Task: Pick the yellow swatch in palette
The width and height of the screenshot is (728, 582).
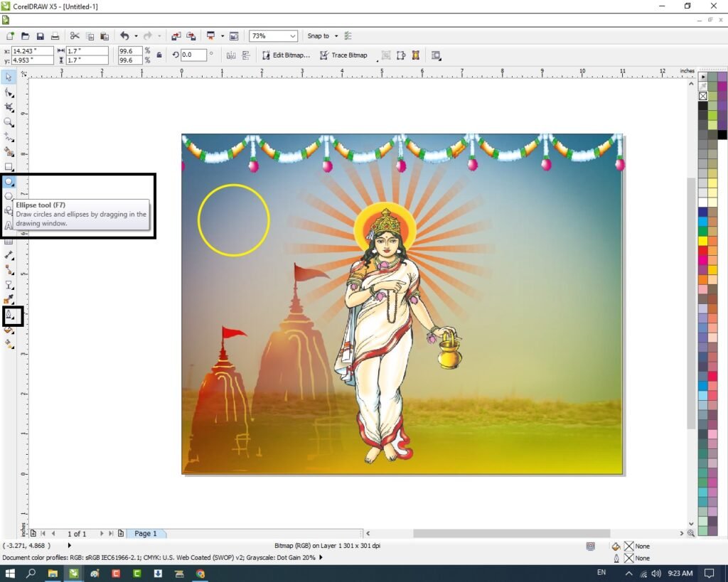Action: pos(703,241)
